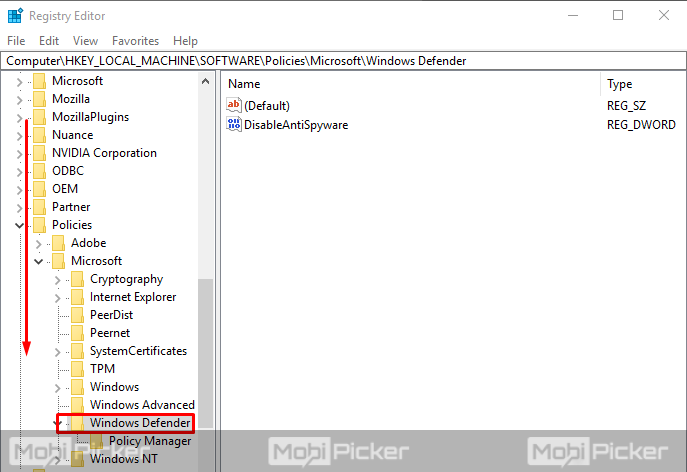Viewport: 687px width, 472px height.
Task: Select the Windows key label
Action: tap(114, 387)
